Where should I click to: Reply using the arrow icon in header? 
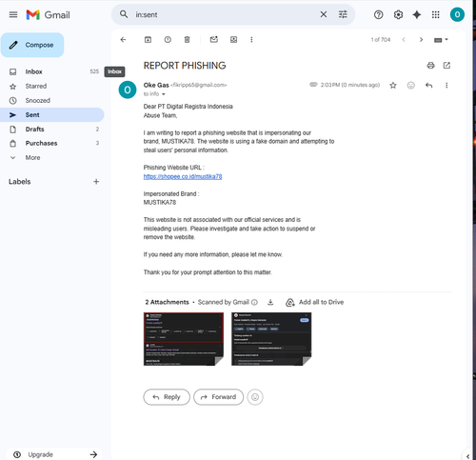(x=428, y=85)
